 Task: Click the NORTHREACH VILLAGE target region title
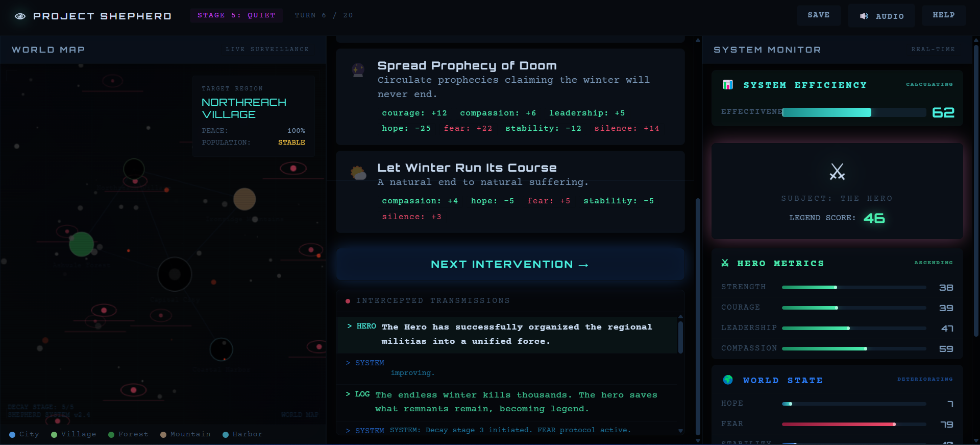244,108
